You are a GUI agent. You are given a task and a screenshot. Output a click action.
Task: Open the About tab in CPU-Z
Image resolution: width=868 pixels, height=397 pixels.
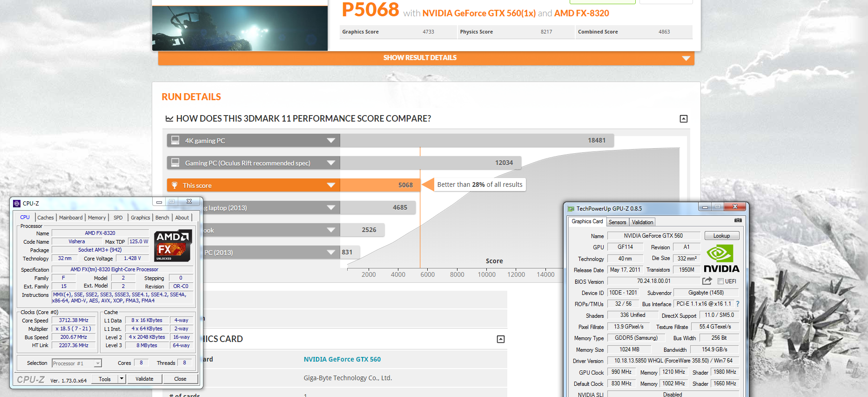pyautogui.click(x=182, y=218)
